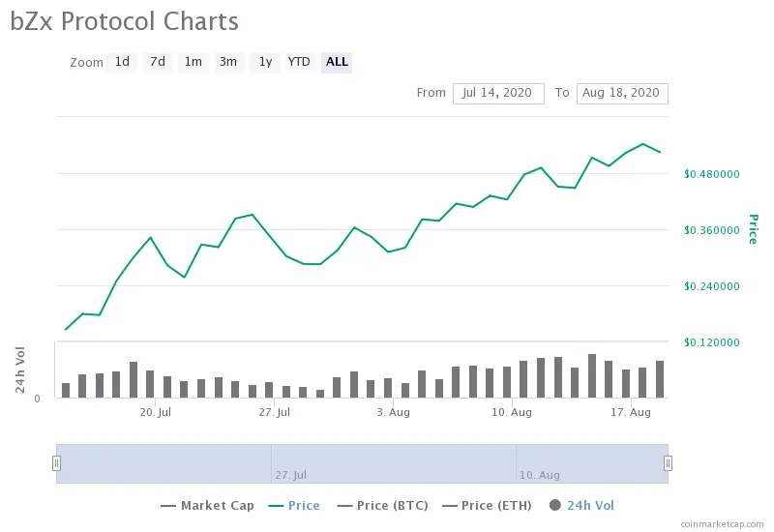The image size is (774, 532).
Task: Click the $0.360000 price axis label
Action: click(x=712, y=230)
